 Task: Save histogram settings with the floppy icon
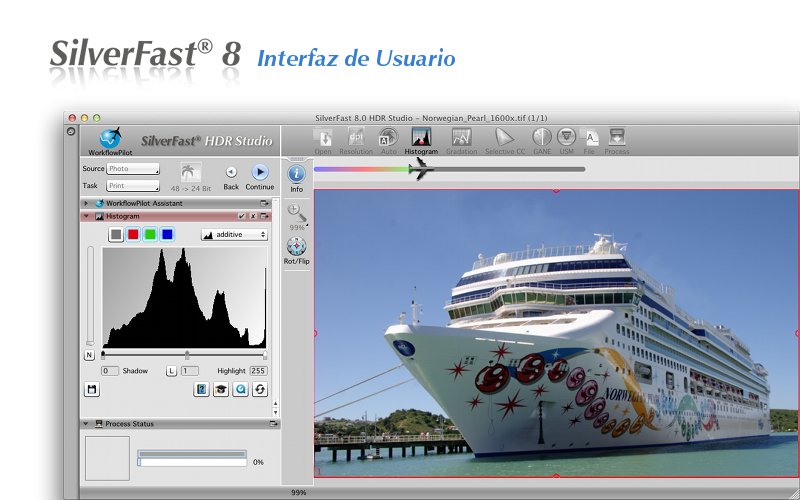click(92, 389)
